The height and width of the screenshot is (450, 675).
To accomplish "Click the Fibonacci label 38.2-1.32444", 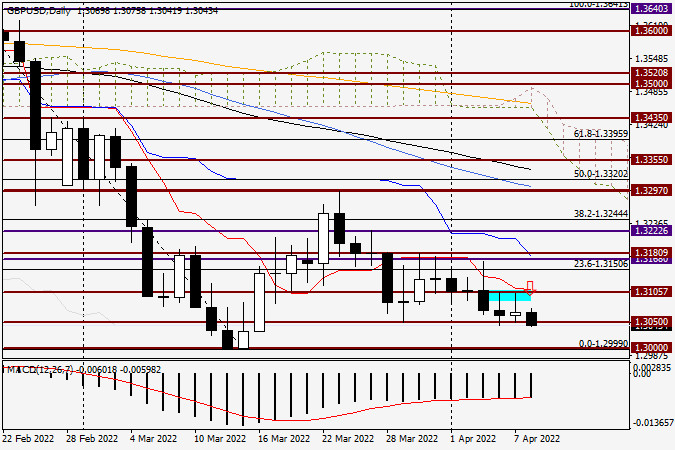I will coord(601,214).
